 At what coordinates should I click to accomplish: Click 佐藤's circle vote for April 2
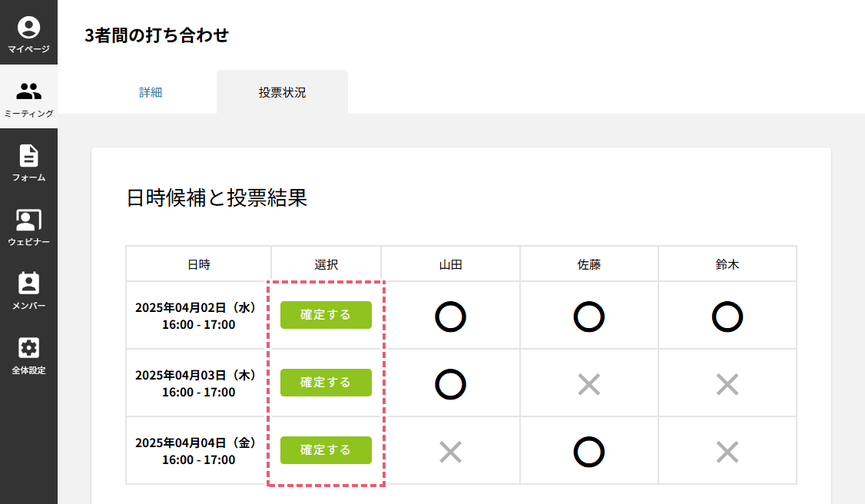click(589, 317)
